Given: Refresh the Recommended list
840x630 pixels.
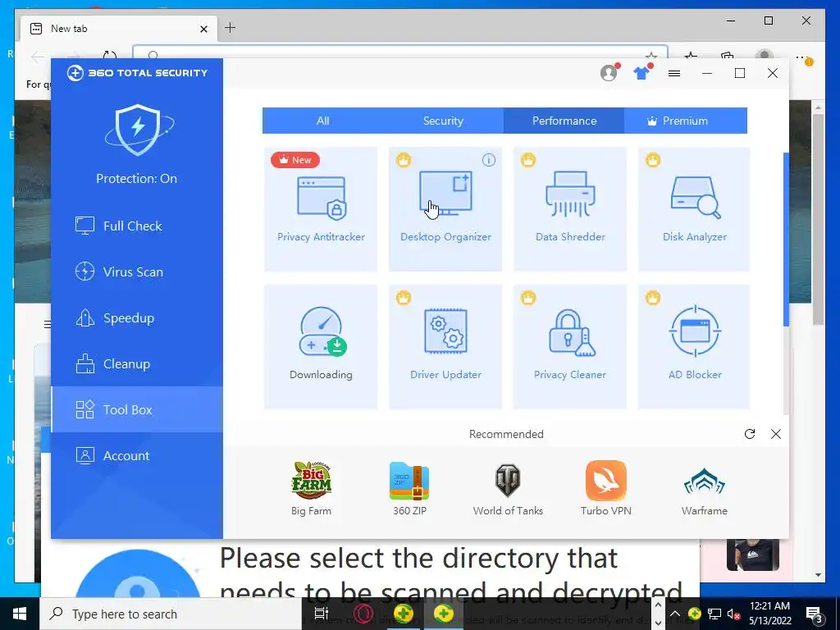Looking at the screenshot, I should (750, 434).
